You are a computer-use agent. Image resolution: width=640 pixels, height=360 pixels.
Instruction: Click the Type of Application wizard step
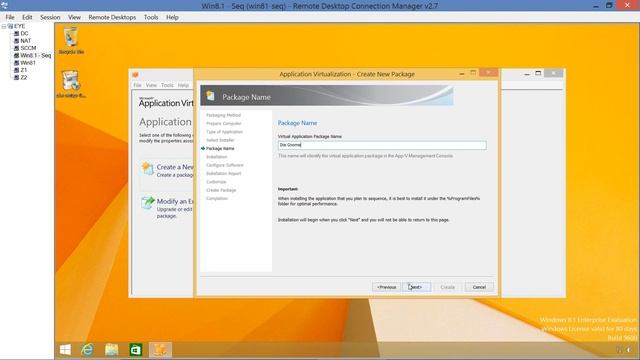click(224, 132)
